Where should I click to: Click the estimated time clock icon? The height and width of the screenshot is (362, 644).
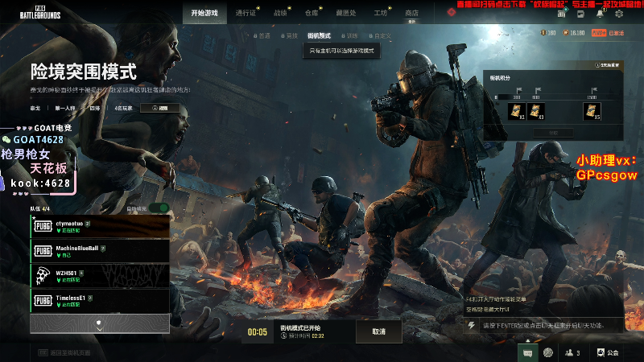click(x=283, y=335)
